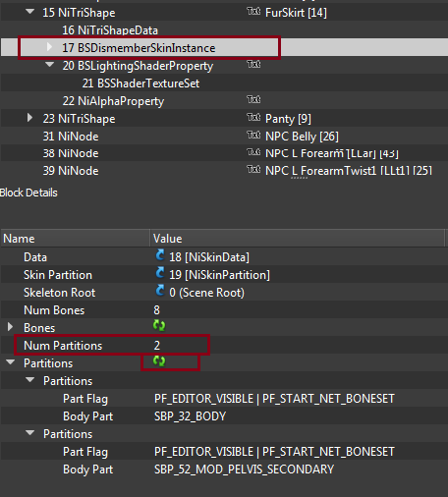Select the Num Partitions row name

point(63,346)
